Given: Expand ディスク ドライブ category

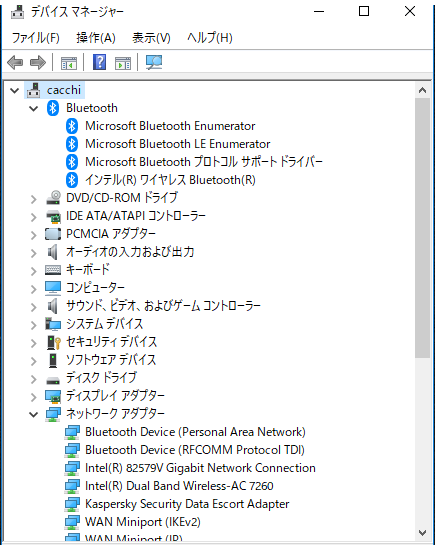Looking at the screenshot, I should pos(33,379).
